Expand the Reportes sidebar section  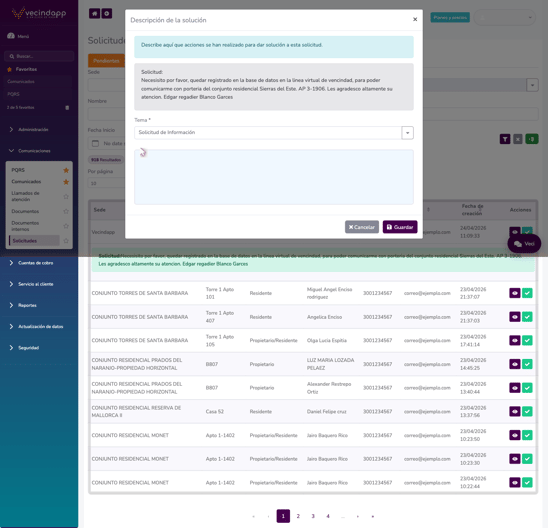27,305
